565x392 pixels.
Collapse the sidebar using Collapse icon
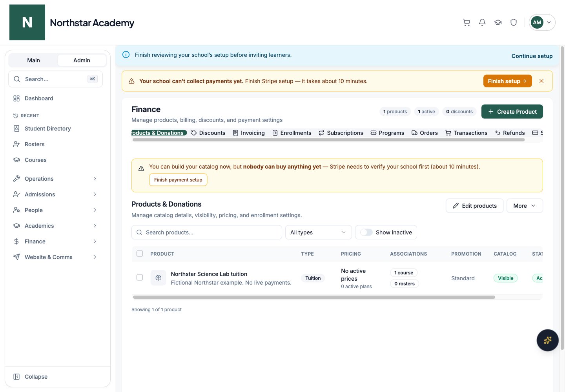(16, 377)
